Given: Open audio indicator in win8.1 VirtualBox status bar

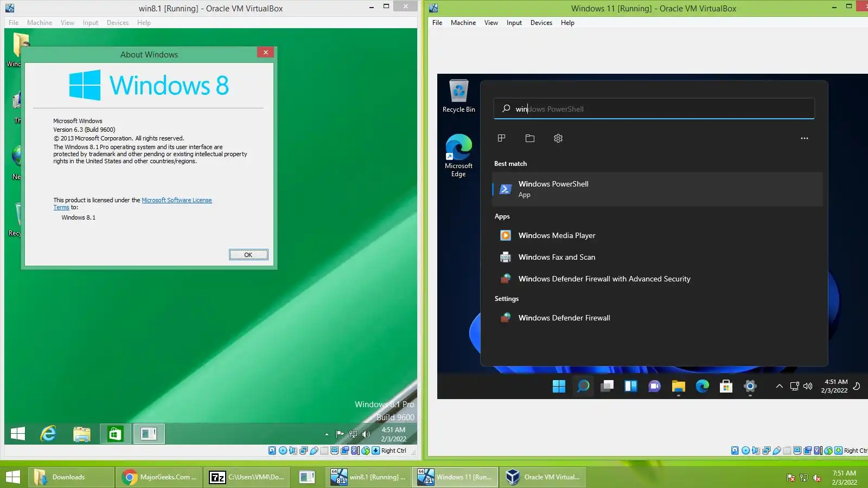Looking at the screenshot, I should pyautogui.click(x=293, y=451).
